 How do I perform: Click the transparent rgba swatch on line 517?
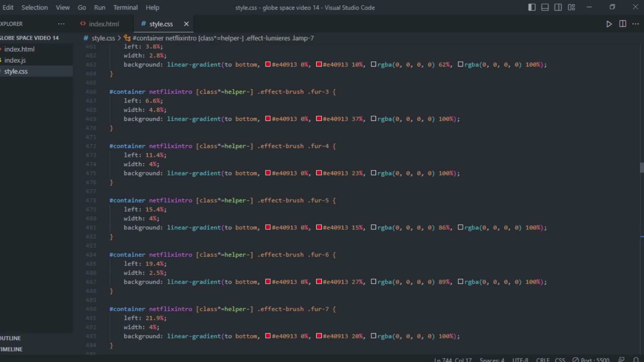click(373, 173)
